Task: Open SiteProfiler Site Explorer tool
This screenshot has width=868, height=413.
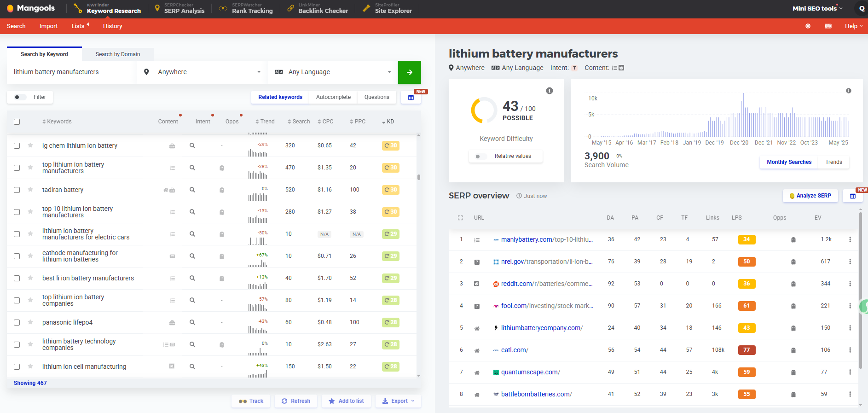Action: pyautogui.click(x=387, y=8)
